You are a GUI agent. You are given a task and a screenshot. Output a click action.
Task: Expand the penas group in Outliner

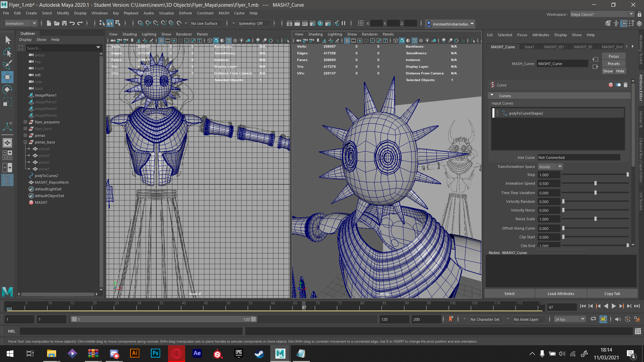[25, 135]
